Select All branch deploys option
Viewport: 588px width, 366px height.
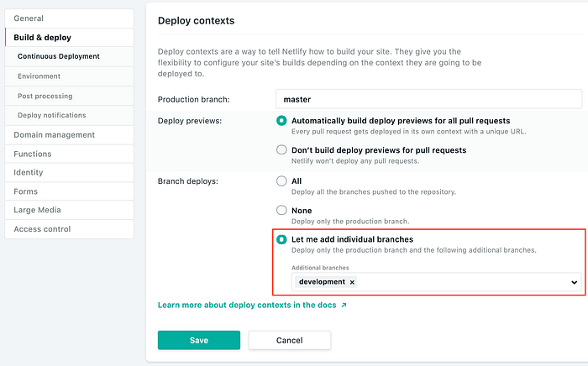pyautogui.click(x=281, y=180)
